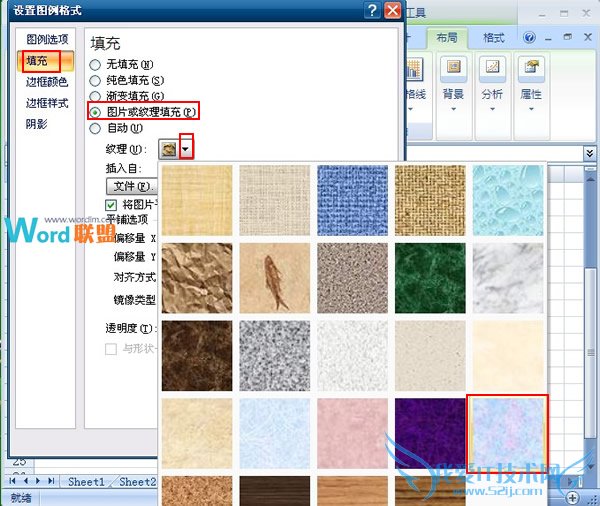Open Excel help blue question icon
The image size is (600, 506).
pos(530,38)
